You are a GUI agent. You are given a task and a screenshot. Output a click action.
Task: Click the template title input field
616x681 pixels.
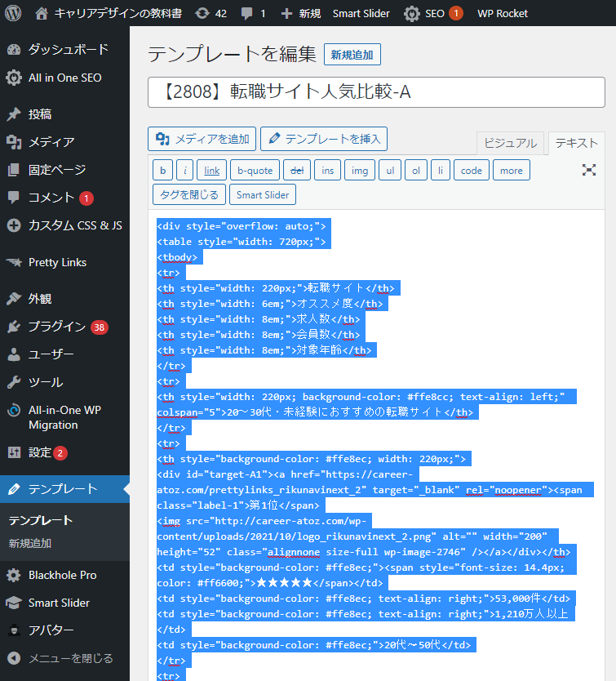(x=376, y=92)
